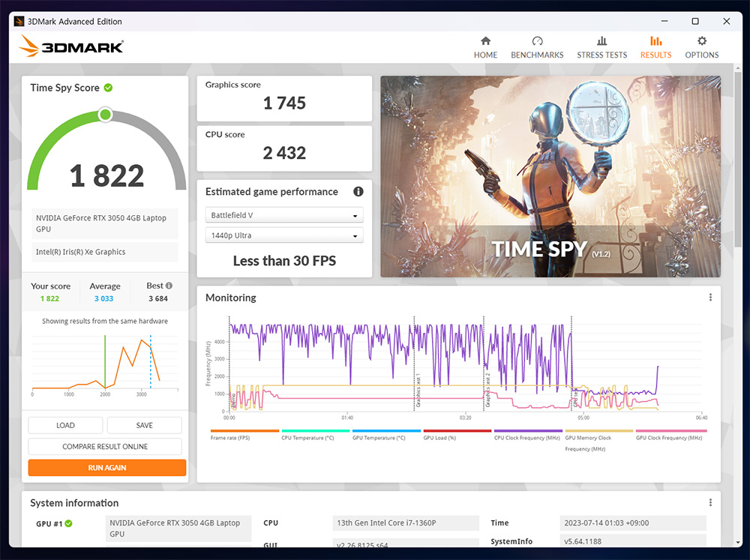The width and height of the screenshot is (750, 560).
Task: Toggle the Frame rate (FPS) legend
Action: pyautogui.click(x=244, y=435)
